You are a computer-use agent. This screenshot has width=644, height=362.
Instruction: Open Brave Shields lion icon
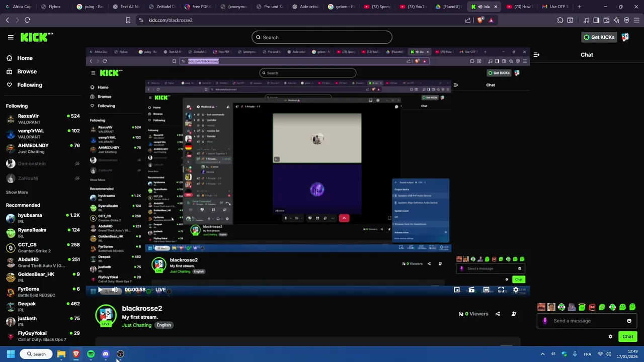pos(480,20)
